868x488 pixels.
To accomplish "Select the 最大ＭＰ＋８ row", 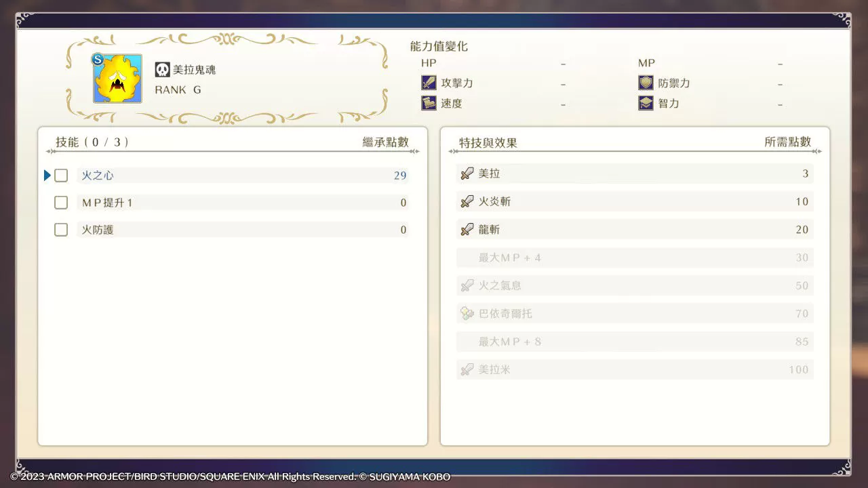I will pos(635,342).
